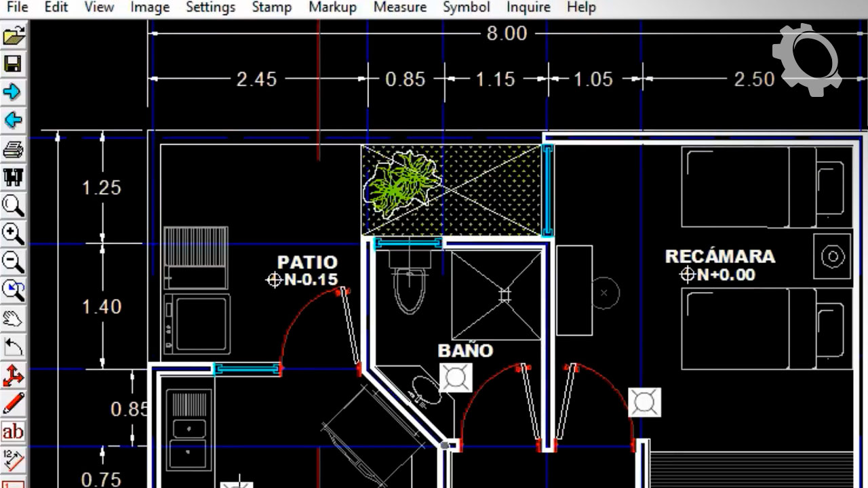Screen dimensions: 868x488
Task: Open search with the binoculars icon
Action: 13,178
